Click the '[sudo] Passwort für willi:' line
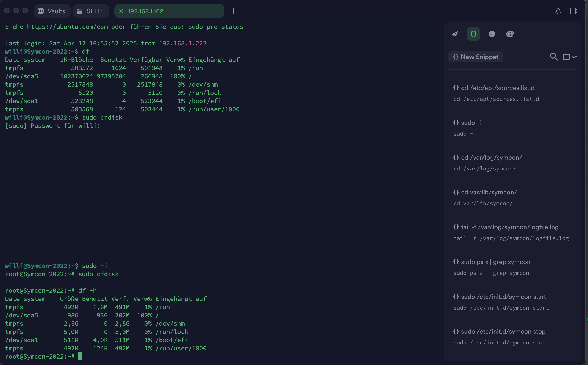 pos(53,126)
